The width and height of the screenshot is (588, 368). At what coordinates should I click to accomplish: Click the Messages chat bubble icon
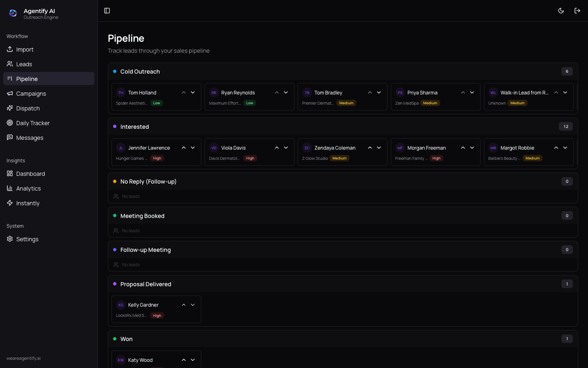10,137
